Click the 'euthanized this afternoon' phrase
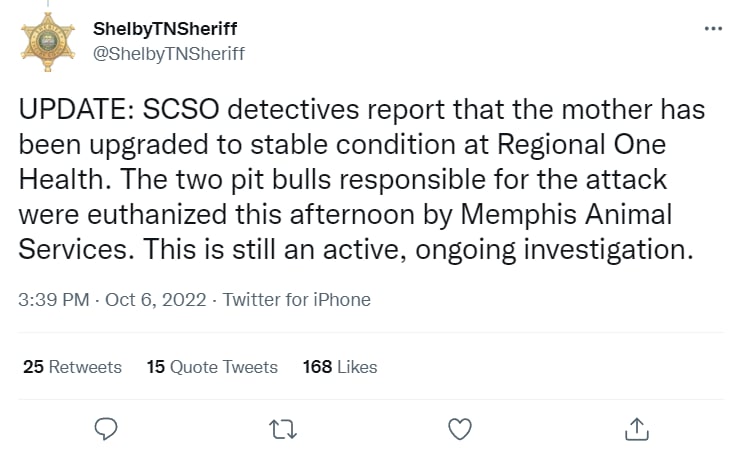 (251, 215)
